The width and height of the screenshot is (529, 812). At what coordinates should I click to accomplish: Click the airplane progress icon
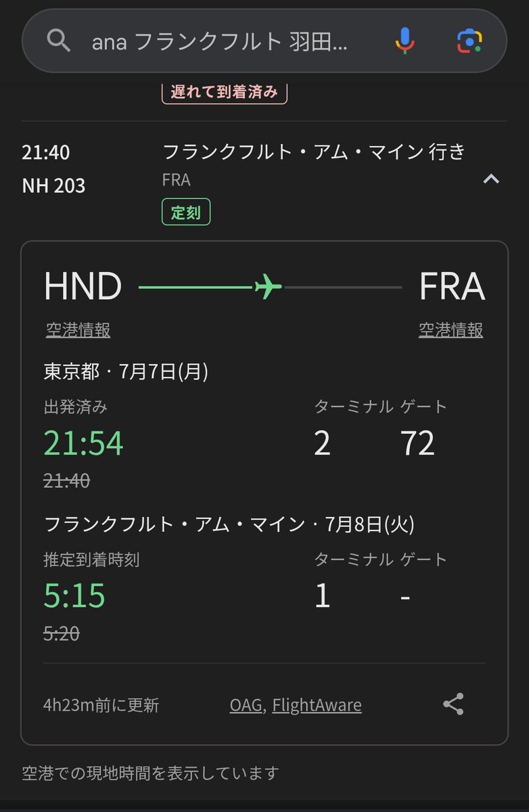point(269,288)
